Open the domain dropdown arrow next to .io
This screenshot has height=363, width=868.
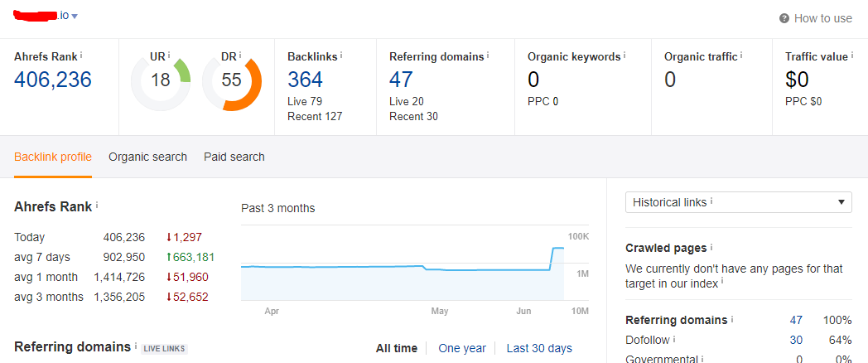coord(75,17)
